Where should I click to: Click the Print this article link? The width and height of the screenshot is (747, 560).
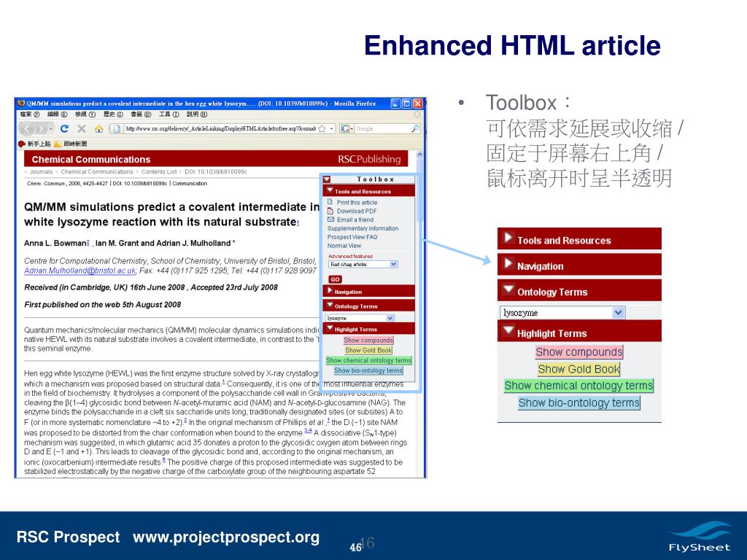357,203
